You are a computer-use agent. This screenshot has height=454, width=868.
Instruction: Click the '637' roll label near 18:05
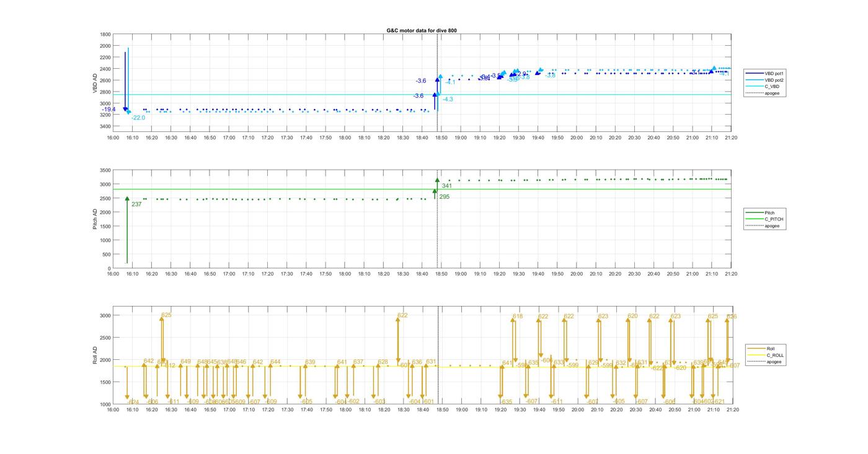tap(358, 362)
